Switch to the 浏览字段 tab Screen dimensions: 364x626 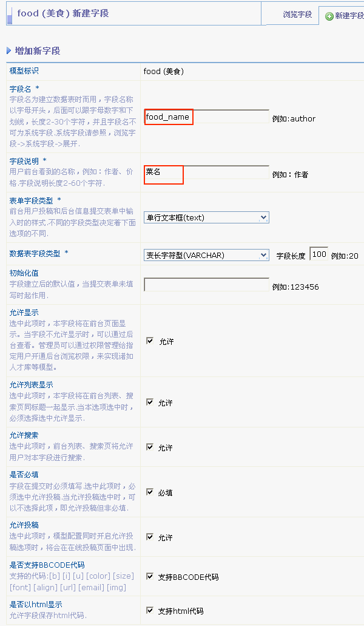click(297, 14)
